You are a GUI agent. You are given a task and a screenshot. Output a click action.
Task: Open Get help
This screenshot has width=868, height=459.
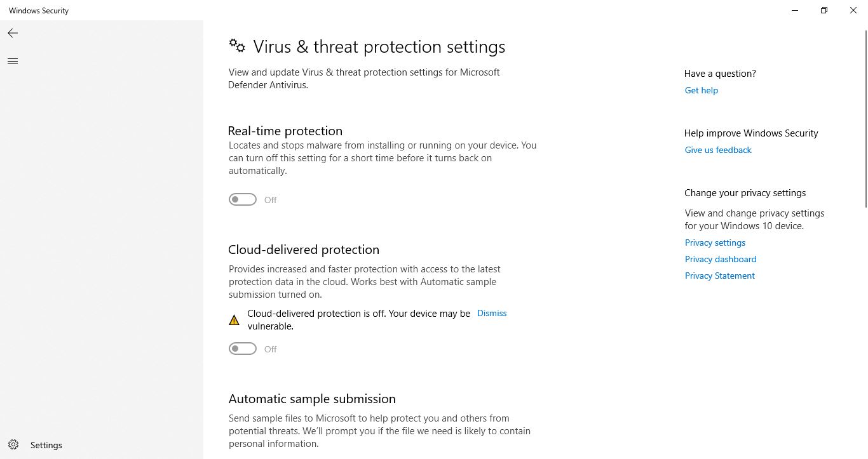(701, 90)
